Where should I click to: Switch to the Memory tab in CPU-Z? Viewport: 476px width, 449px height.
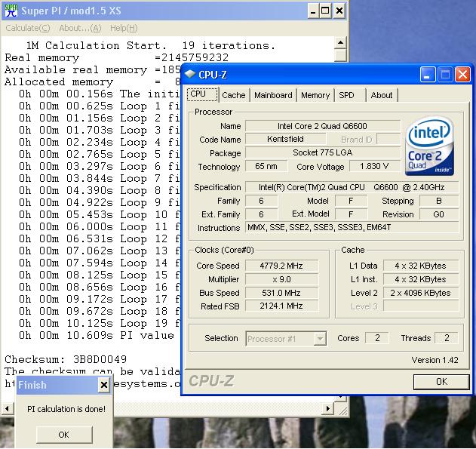click(315, 95)
